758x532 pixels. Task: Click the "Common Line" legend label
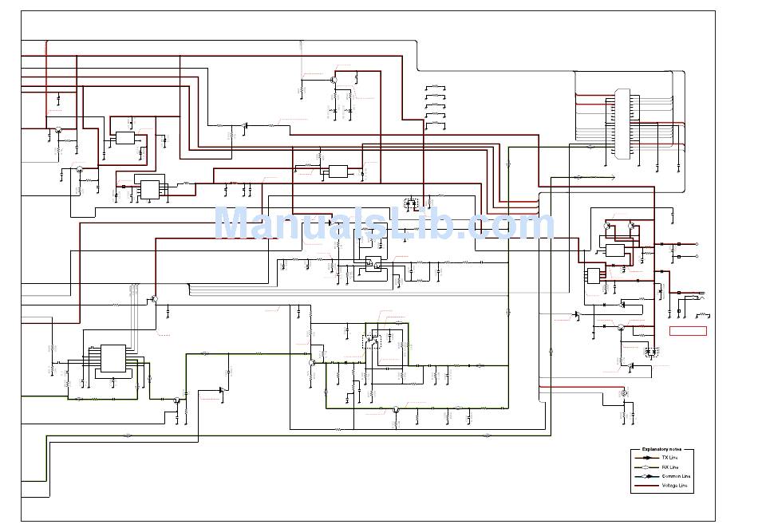pyautogui.click(x=677, y=476)
